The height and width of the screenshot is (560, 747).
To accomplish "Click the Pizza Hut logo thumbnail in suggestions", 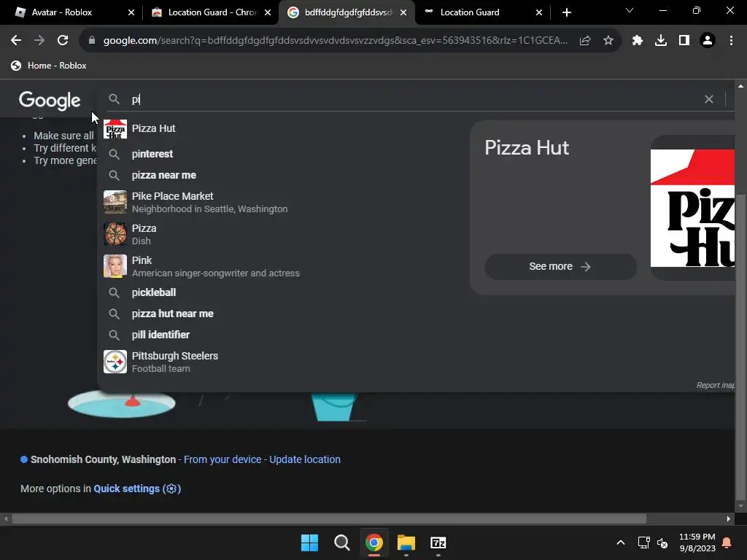I will pos(115,129).
